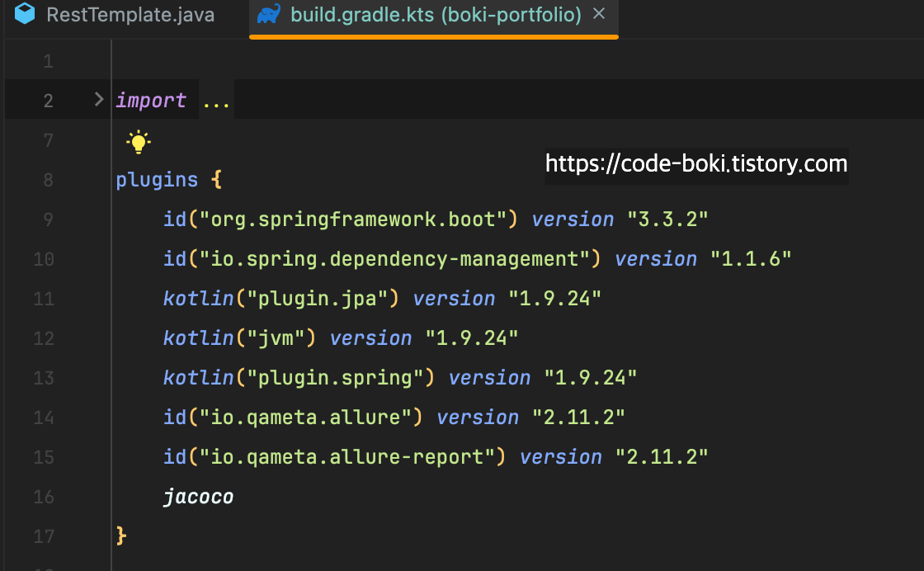This screenshot has width=924, height=571.
Task: Click the version keyword on line 9
Action: 573,219
